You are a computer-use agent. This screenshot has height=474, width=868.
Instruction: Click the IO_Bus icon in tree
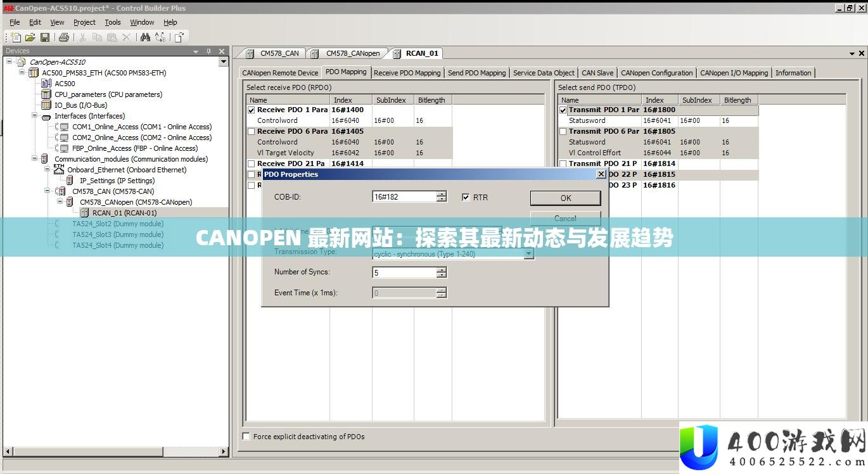click(46, 105)
